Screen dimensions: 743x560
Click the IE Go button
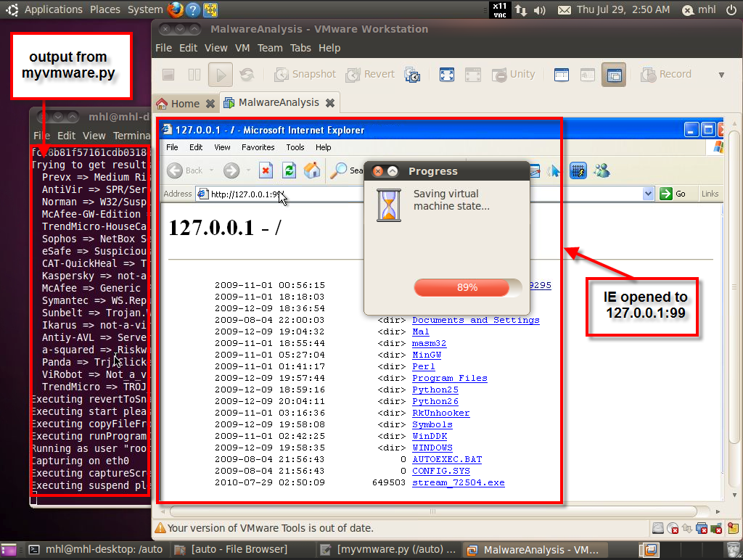click(x=673, y=194)
